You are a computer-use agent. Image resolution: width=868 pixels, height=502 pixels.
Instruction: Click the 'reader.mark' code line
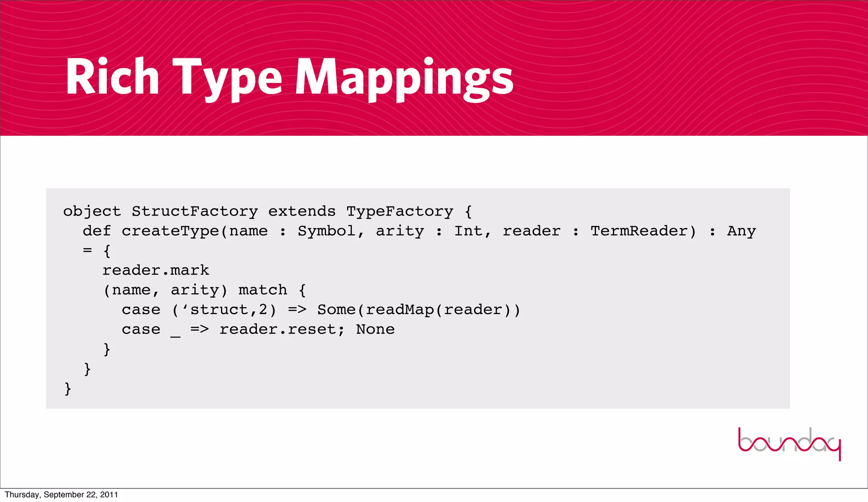point(156,270)
